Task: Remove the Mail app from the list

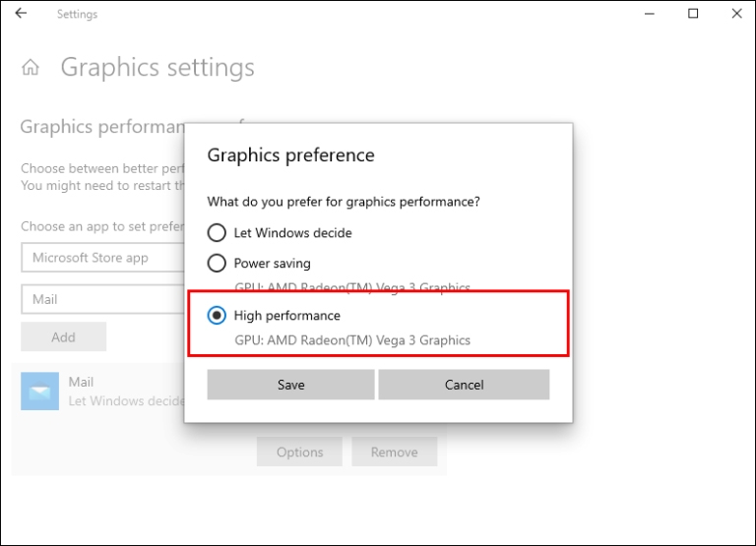Action: 394,453
